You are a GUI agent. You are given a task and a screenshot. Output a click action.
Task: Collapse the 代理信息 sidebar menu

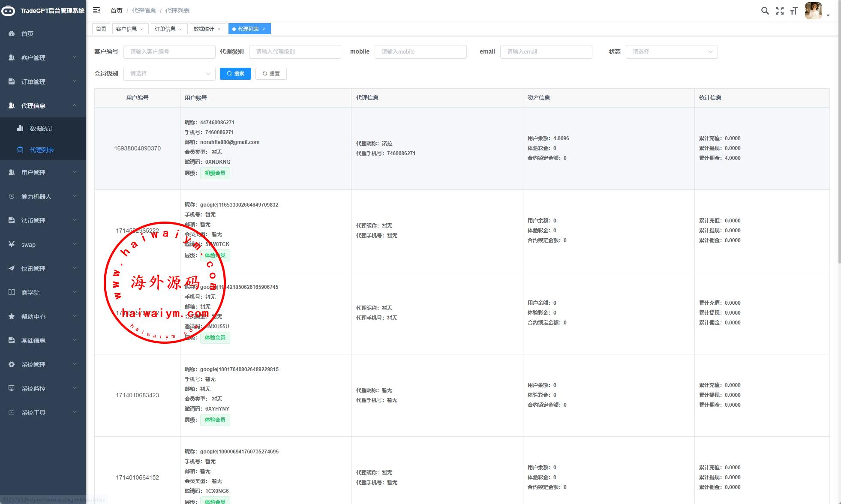[x=43, y=105]
